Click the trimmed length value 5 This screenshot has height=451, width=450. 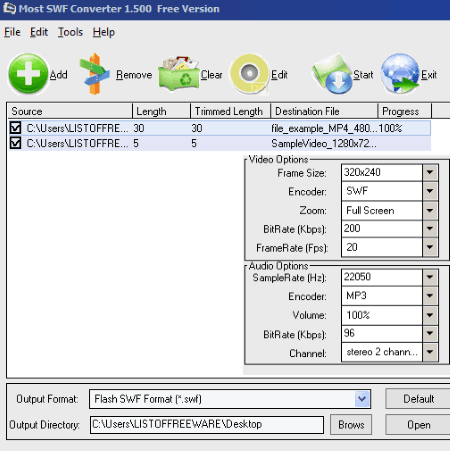click(x=194, y=144)
